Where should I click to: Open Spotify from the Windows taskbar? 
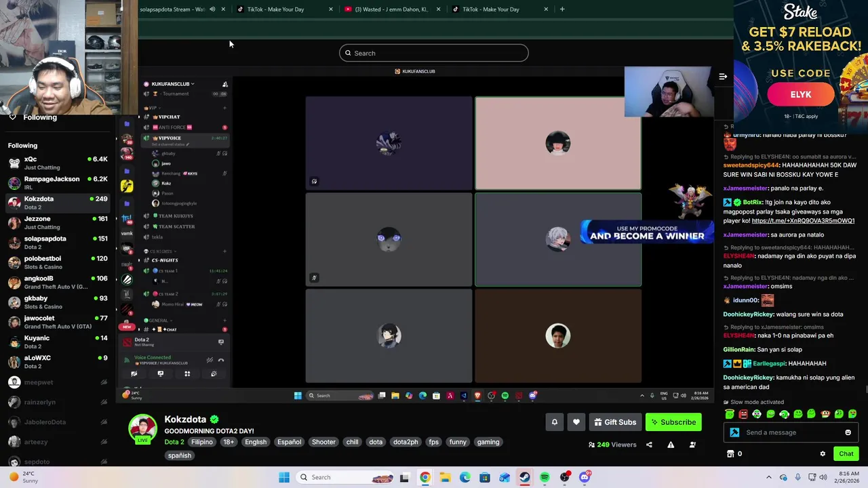click(545, 477)
